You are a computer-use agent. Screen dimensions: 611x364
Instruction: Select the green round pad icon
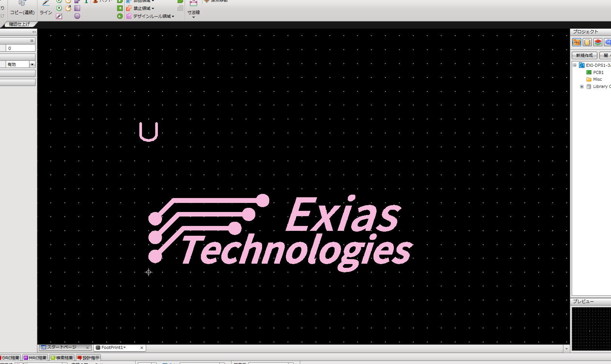tap(120, 16)
